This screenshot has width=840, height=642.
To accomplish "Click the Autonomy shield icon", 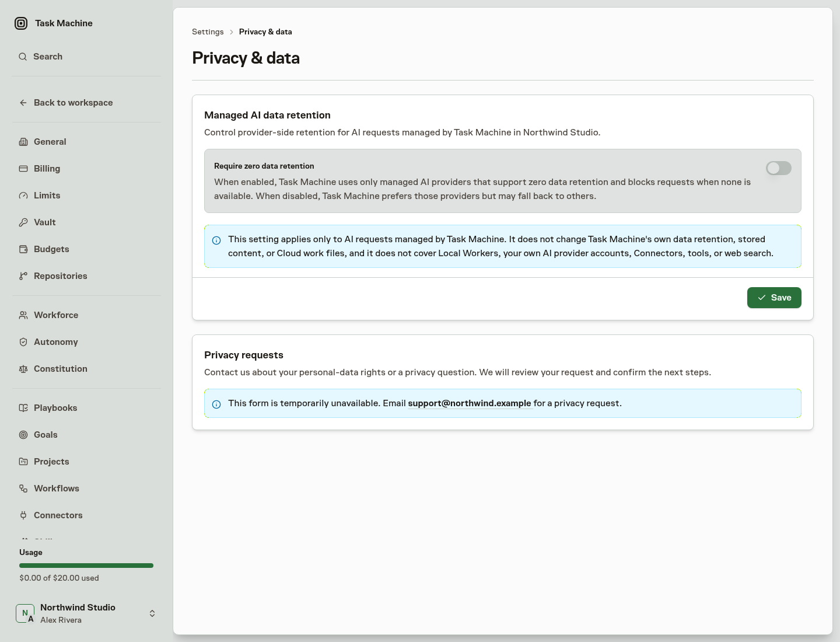I will pyautogui.click(x=23, y=342).
